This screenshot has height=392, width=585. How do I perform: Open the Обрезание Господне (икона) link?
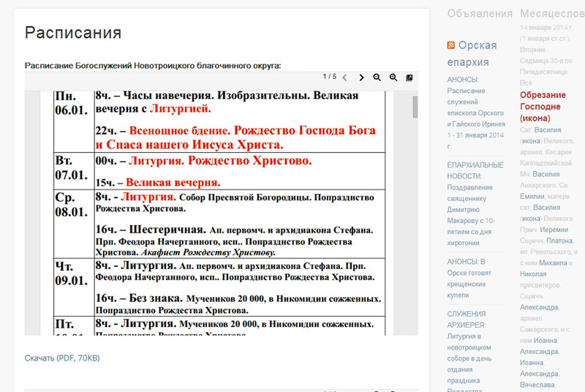(x=543, y=106)
